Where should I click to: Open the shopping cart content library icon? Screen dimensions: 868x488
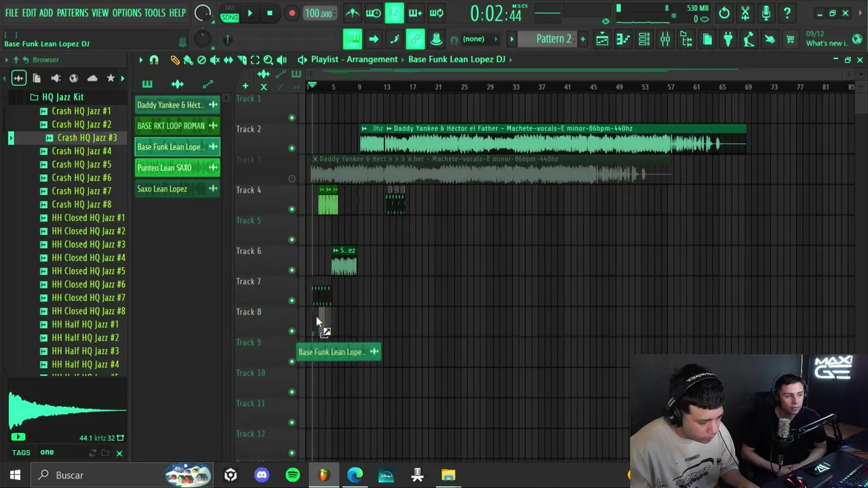point(790,39)
